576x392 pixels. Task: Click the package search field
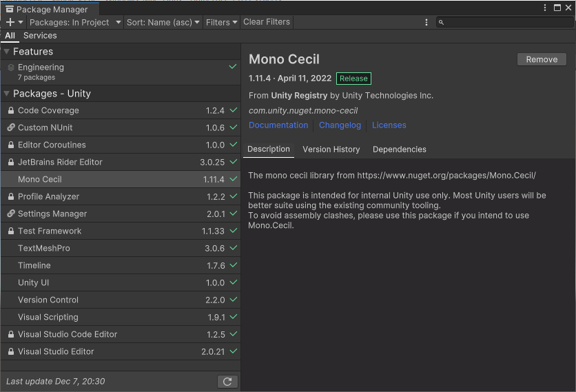[505, 23]
